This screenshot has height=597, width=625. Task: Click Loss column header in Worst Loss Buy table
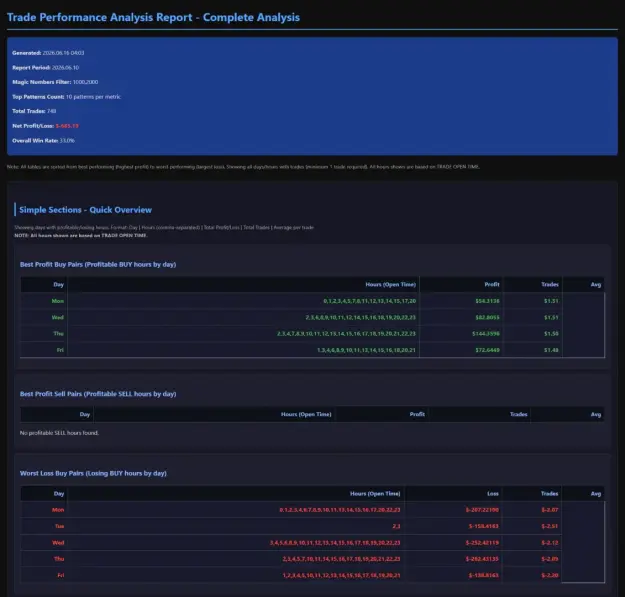493,494
